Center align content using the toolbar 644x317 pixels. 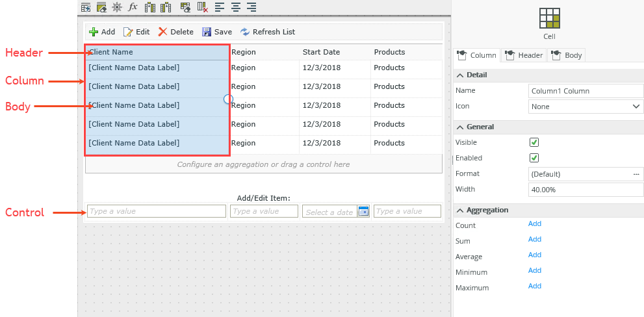[x=235, y=7]
